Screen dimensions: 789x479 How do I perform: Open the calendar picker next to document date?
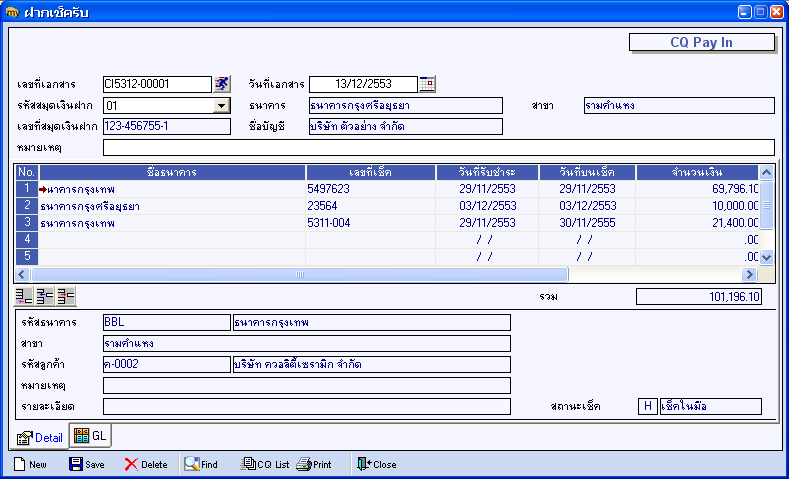427,84
